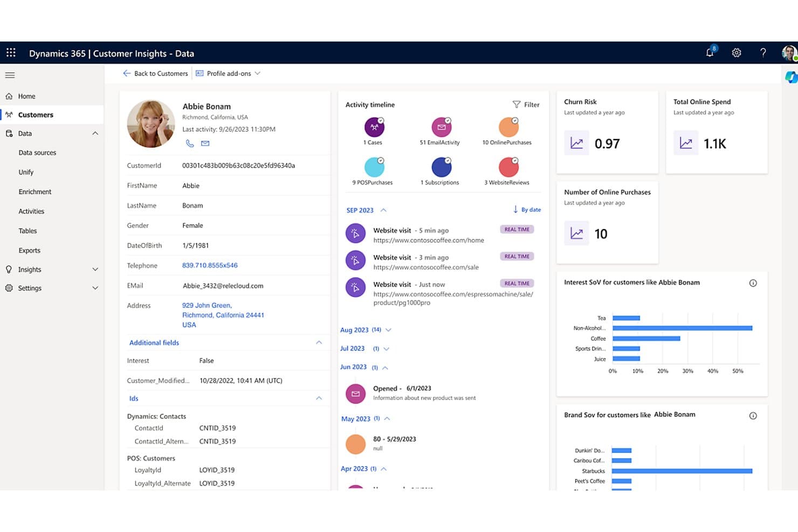
Task: Open the app launcher waffle icon
Action: [x=11, y=53]
